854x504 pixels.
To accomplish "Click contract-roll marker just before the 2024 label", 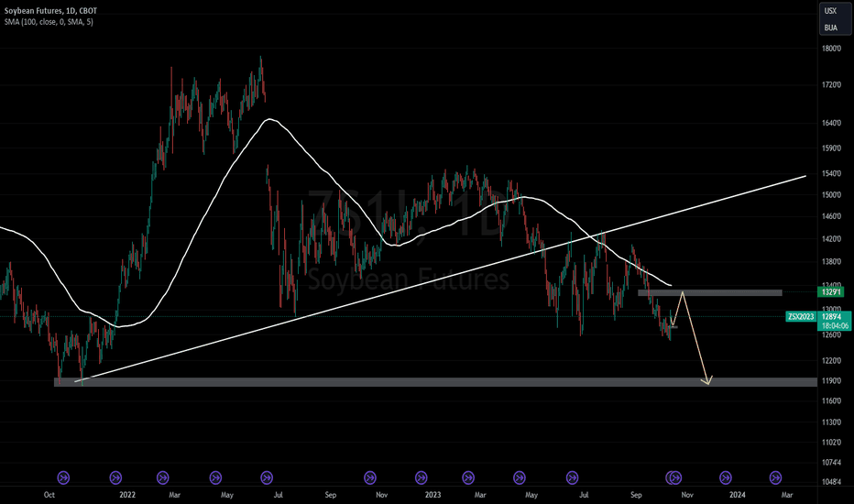I will point(726,477).
